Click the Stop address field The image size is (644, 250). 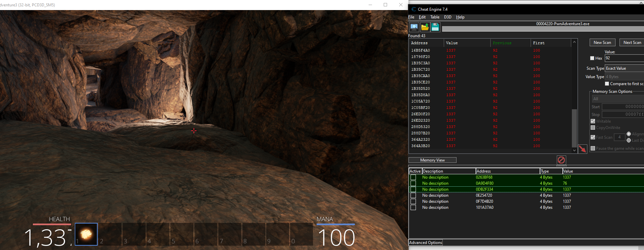(x=623, y=115)
